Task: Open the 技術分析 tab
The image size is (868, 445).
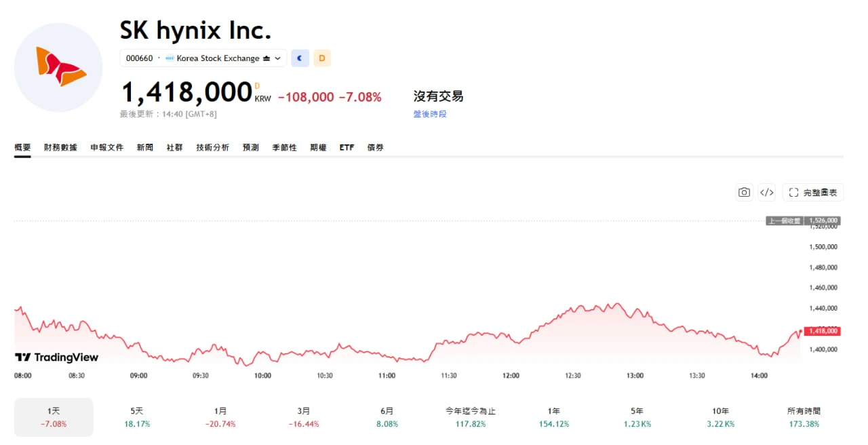Action: coord(213,147)
